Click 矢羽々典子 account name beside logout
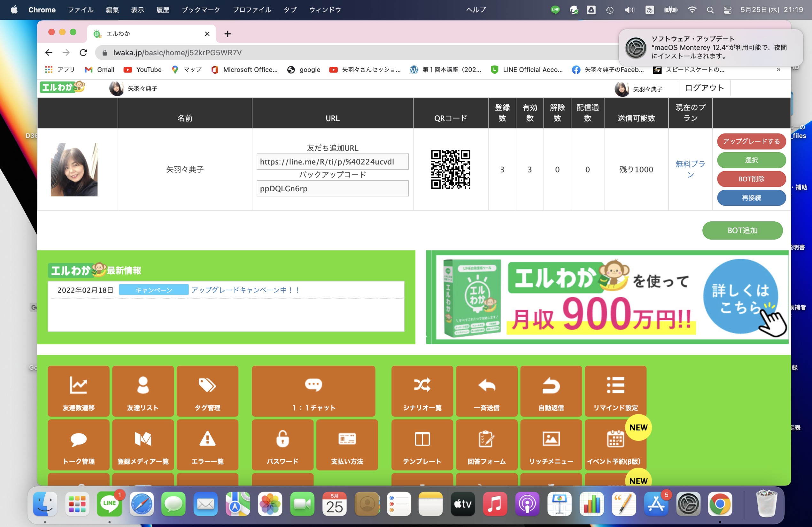 [x=647, y=89]
